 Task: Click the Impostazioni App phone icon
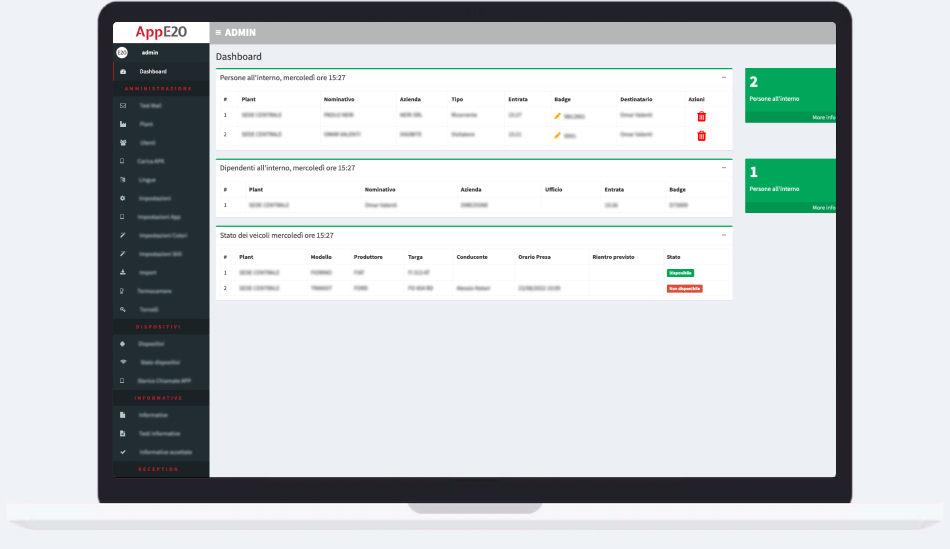click(x=122, y=217)
